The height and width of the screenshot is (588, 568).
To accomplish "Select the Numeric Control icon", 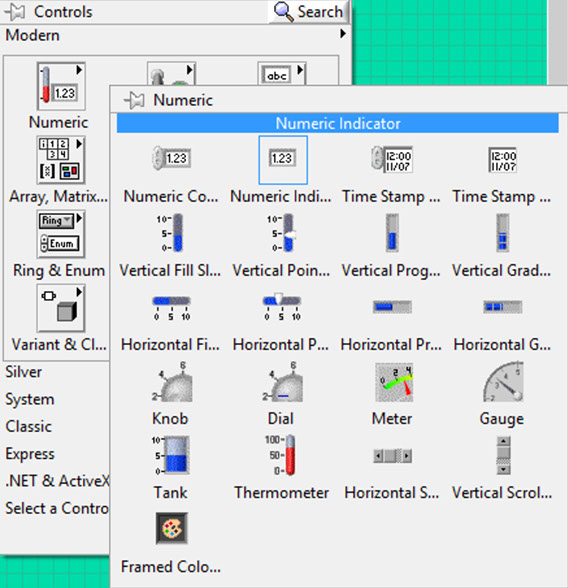I will click(172, 158).
